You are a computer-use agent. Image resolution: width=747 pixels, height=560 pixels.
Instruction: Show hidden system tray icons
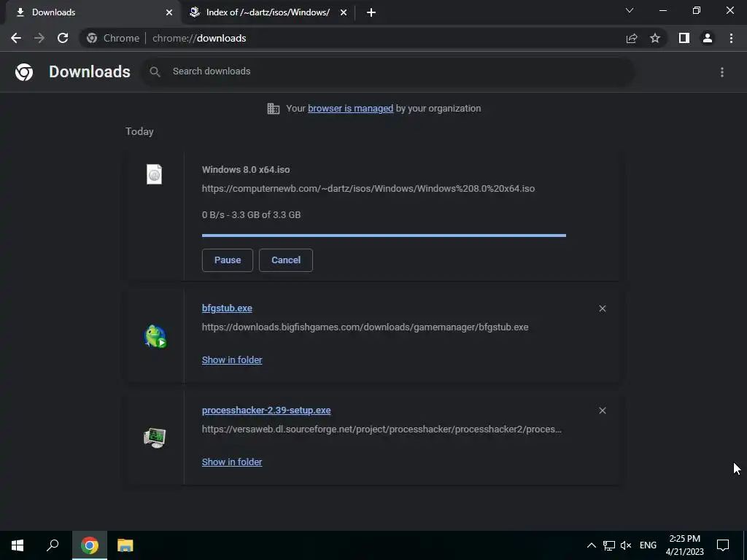coord(591,545)
